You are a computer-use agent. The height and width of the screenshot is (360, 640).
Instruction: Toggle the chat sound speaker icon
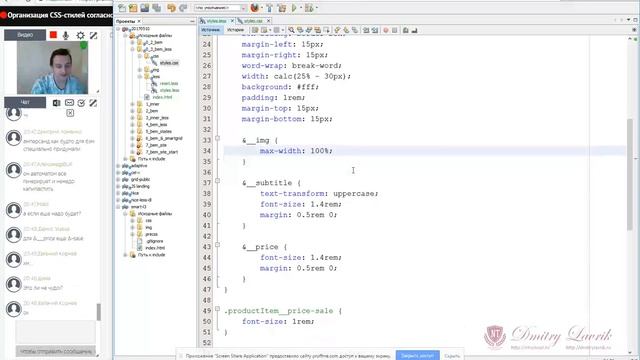57,103
